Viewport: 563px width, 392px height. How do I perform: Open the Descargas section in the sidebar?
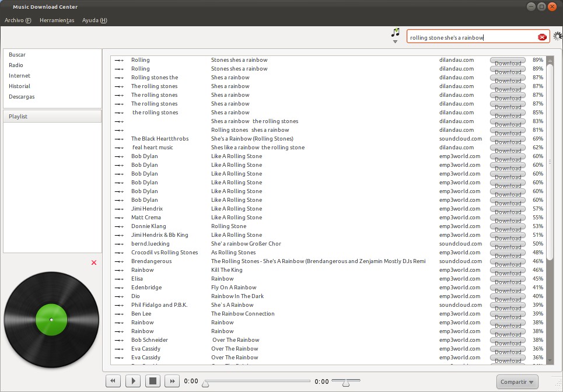tap(22, 96)
